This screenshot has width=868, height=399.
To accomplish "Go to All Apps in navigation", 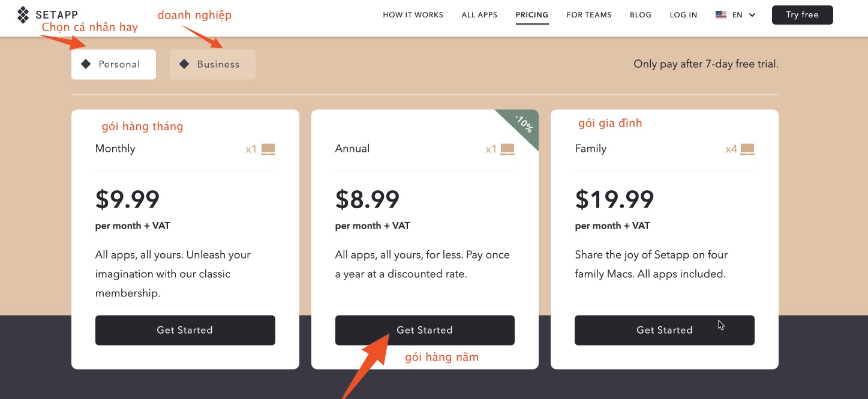I will 479,15.
